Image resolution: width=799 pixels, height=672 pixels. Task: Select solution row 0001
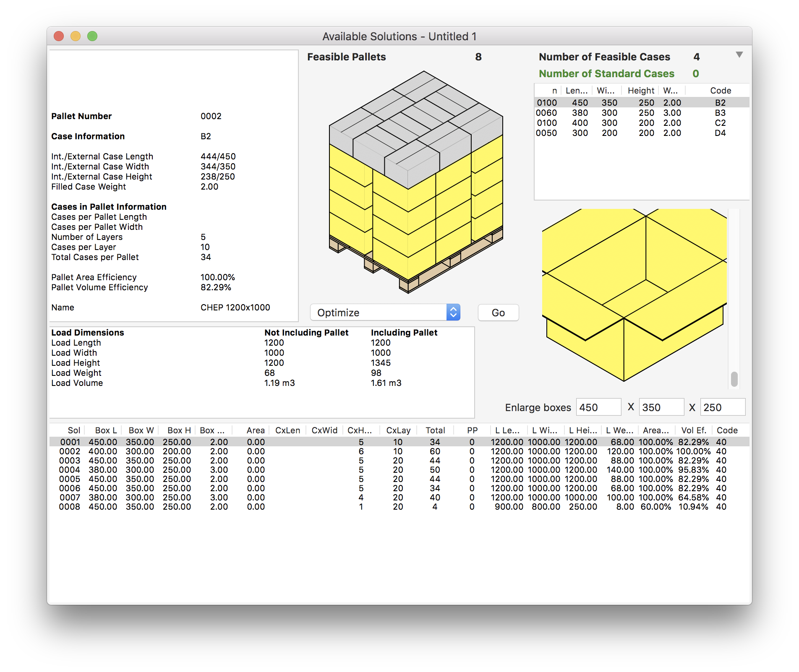click(x=399, y=442)
